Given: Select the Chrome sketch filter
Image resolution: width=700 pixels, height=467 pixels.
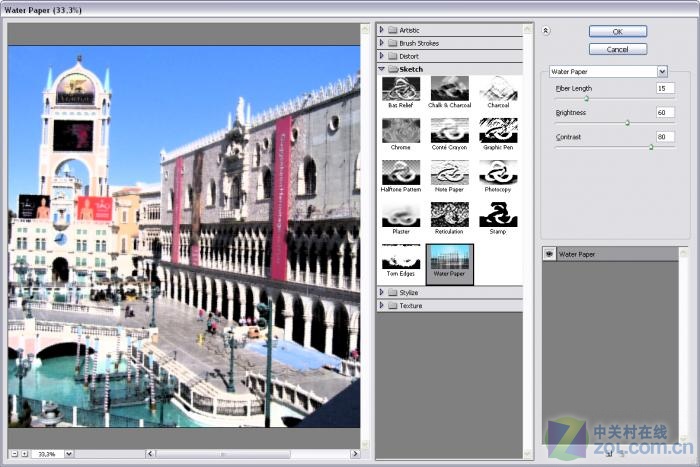Looking at the screenshot, I should click(x=400, y=131).
